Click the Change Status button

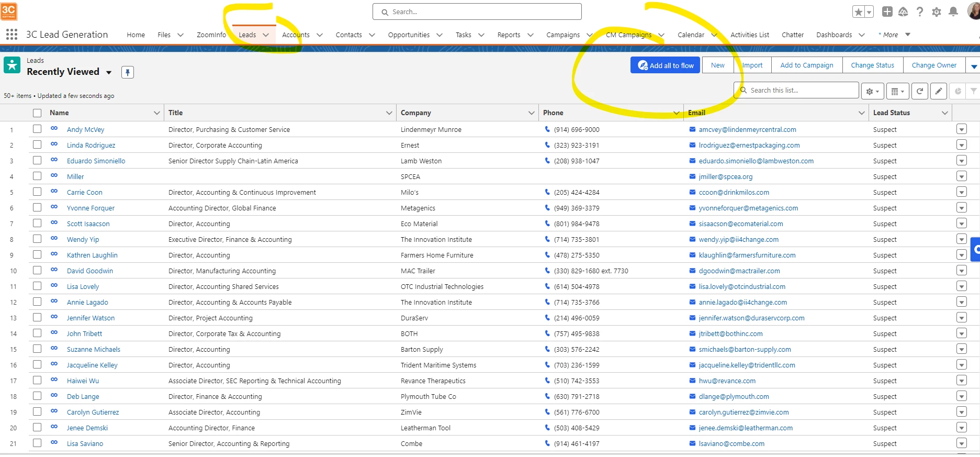coord(872,65)
